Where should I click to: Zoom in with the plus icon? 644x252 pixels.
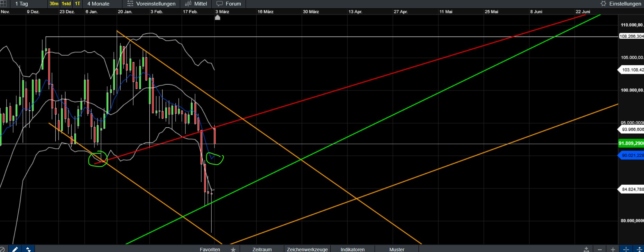pyautogui.click(x=613, y=249)
